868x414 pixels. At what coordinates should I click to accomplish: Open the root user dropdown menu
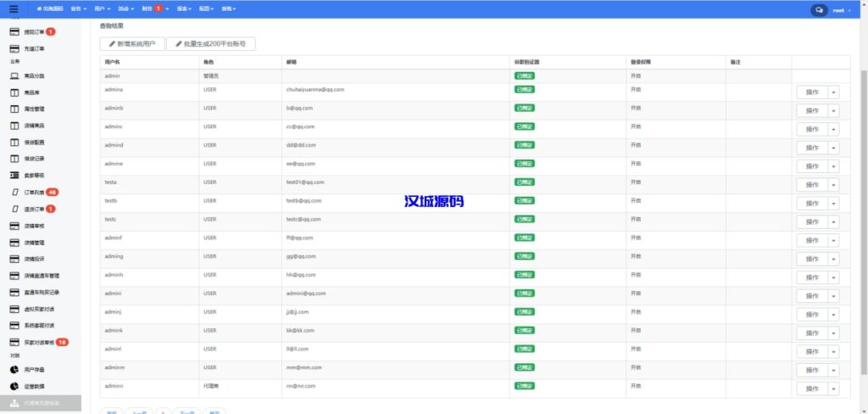[x=843, y=10]
